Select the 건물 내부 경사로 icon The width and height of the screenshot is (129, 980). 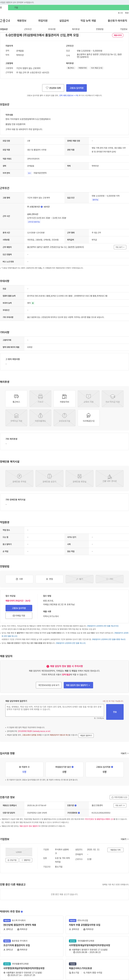coord(110,479)
